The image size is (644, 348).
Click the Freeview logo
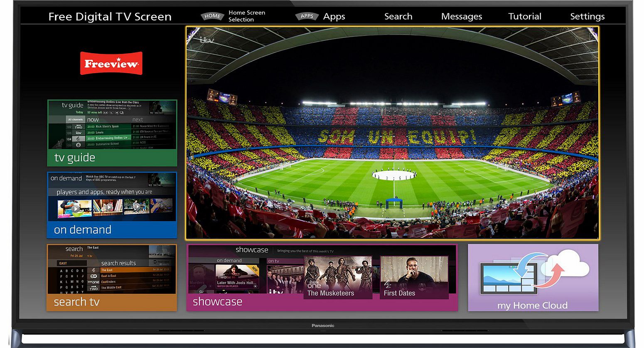(111, 63)
